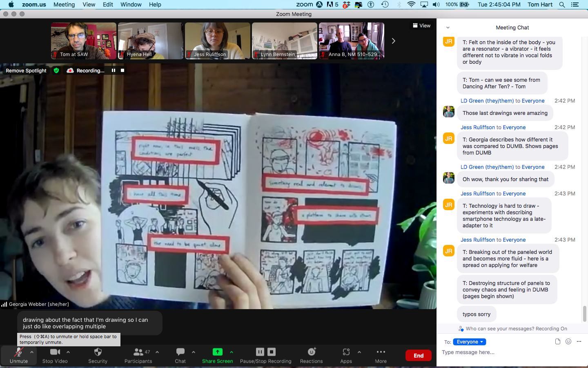Click Accessibility icon in menu bar
This screenshot has width=588, height=368.
[371, 4]
